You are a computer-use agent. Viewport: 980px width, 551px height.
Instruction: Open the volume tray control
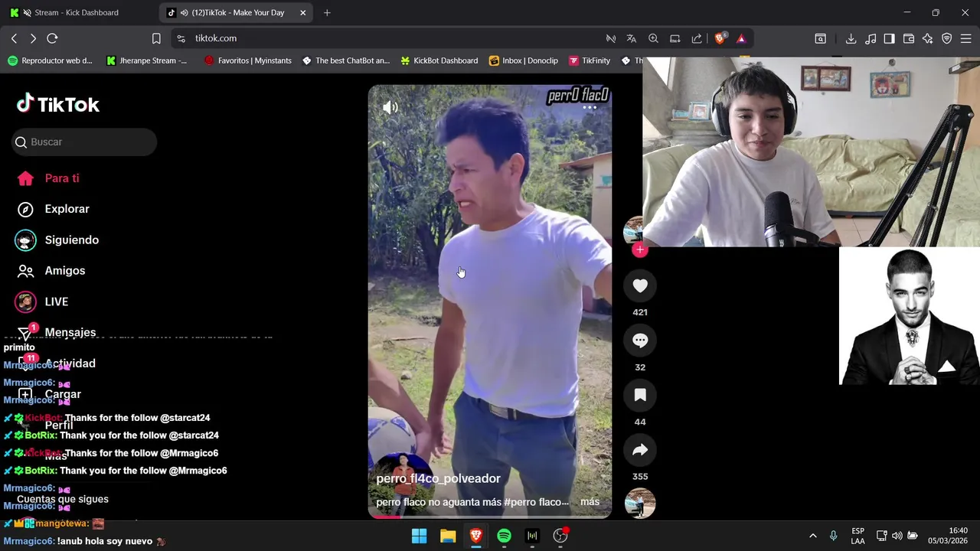click(897, 536)
